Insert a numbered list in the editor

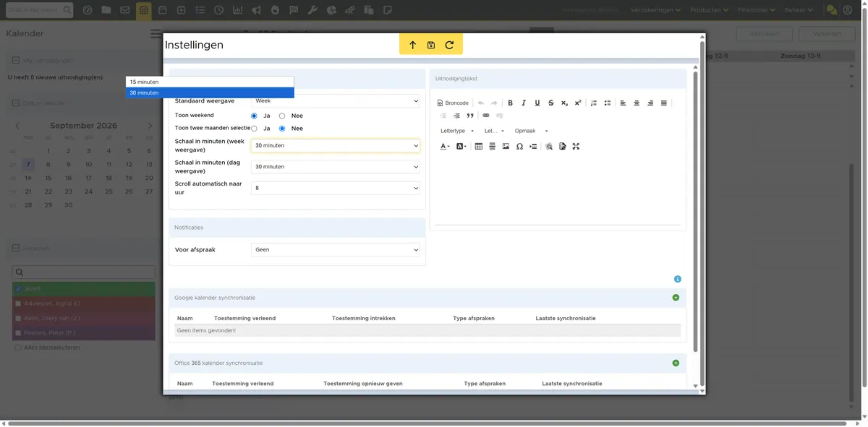tap(594, 103)
